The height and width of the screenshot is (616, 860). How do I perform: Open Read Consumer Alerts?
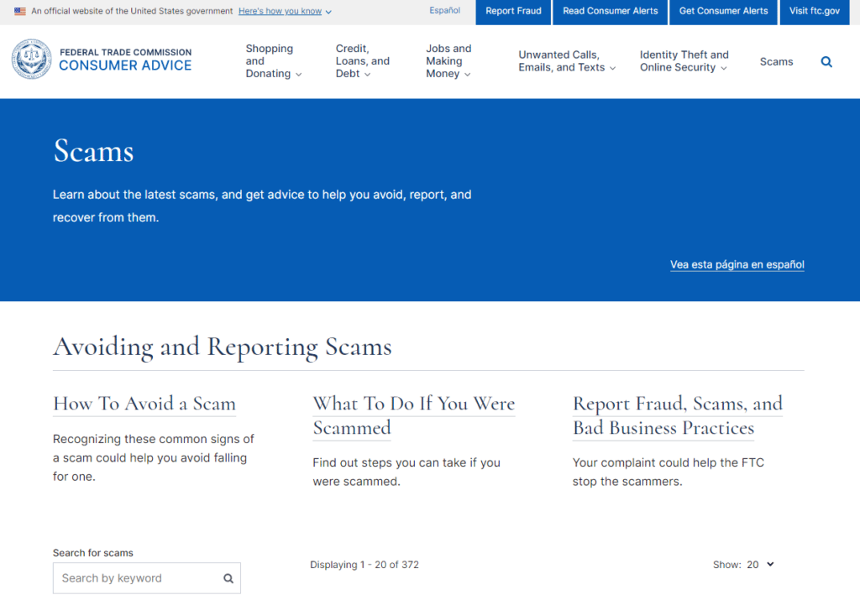pos(610,12)
